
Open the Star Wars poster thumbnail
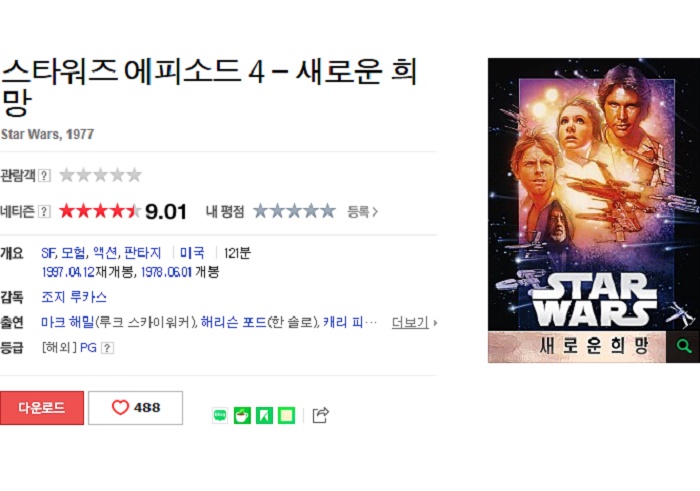(594, 195)
